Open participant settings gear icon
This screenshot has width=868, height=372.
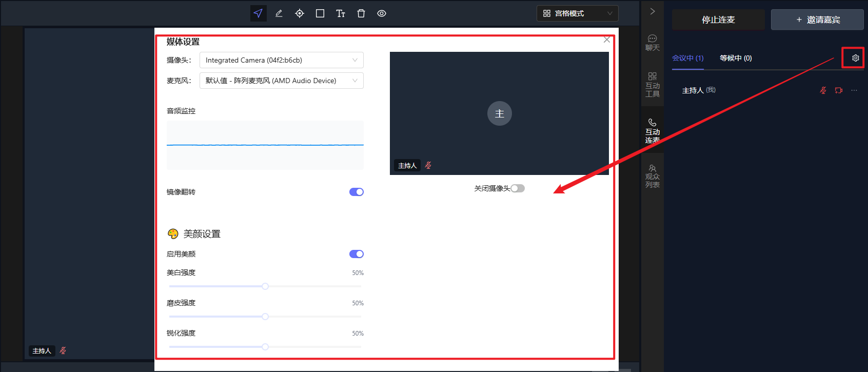tap(855, 58)
